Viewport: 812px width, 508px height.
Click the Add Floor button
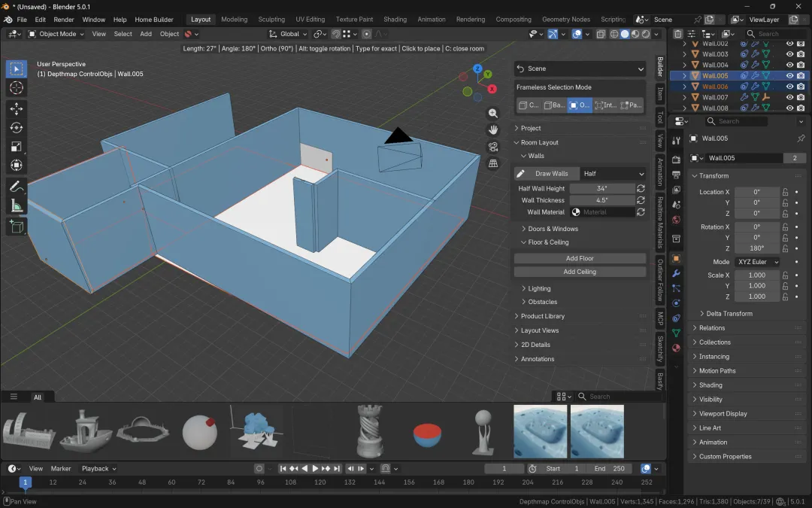click(580, 258)
